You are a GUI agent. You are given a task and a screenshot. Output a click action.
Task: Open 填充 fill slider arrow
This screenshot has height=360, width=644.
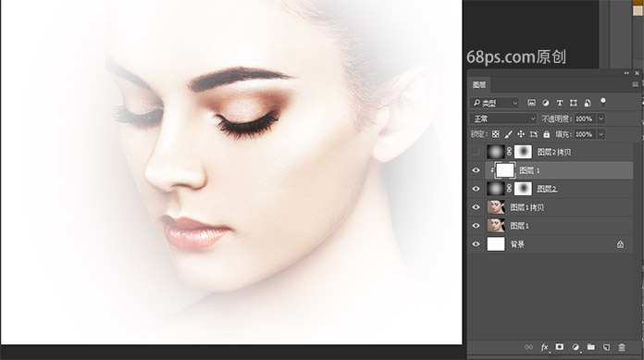point(601,134)
